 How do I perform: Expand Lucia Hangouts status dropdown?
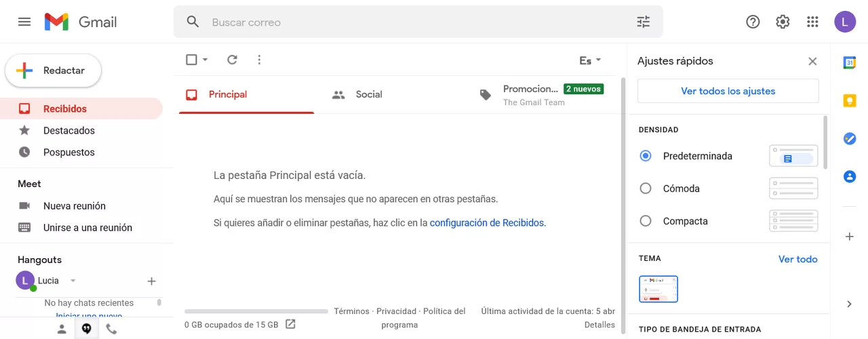(x=73, y=281)
